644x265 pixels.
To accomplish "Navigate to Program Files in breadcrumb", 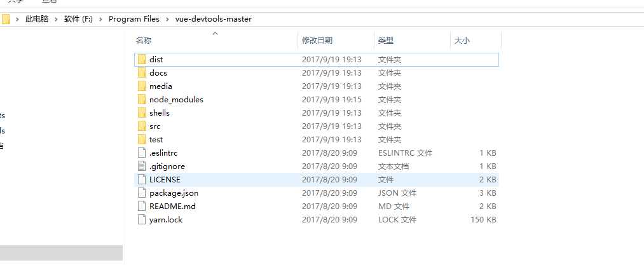I will point(134,19).
